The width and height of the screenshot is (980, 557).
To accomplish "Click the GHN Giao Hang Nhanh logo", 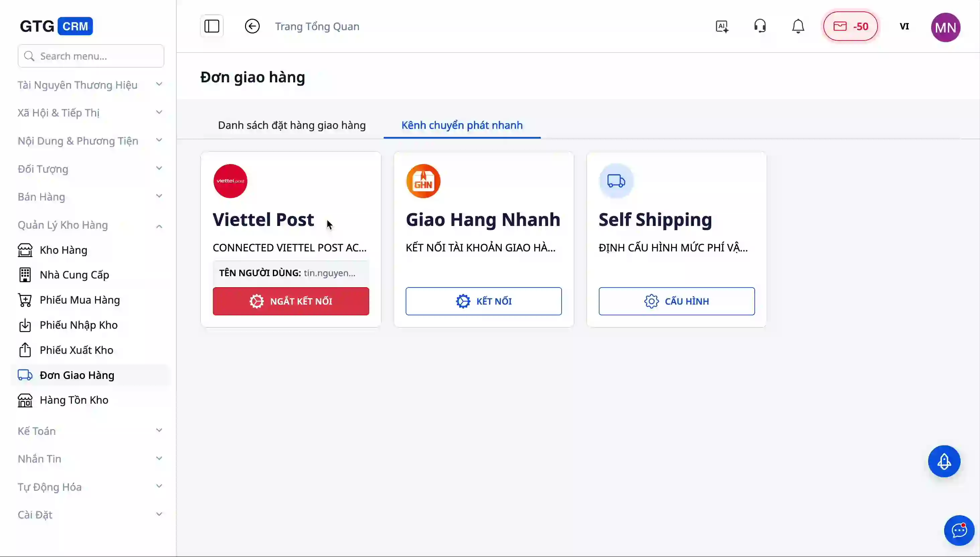I will tap(423, 181).
